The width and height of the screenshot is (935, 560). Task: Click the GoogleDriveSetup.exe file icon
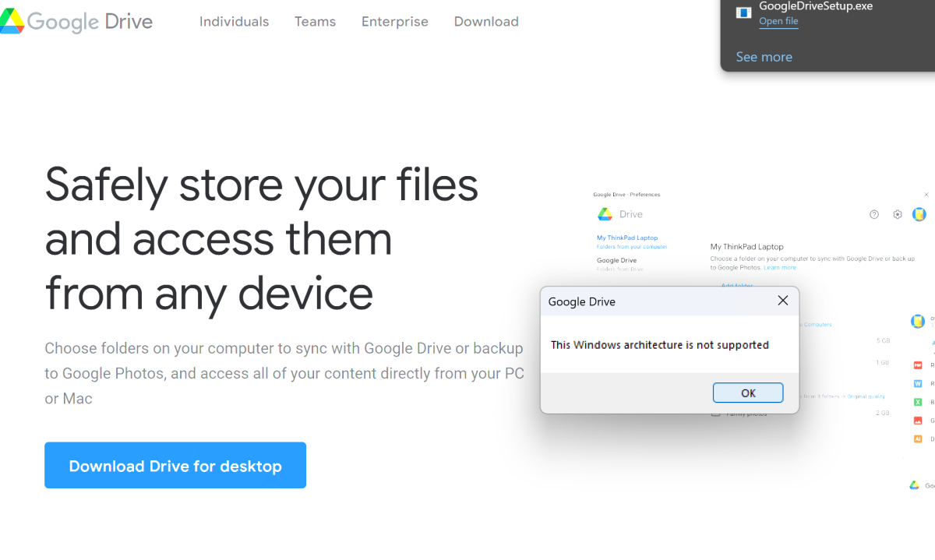pos(743,12)
